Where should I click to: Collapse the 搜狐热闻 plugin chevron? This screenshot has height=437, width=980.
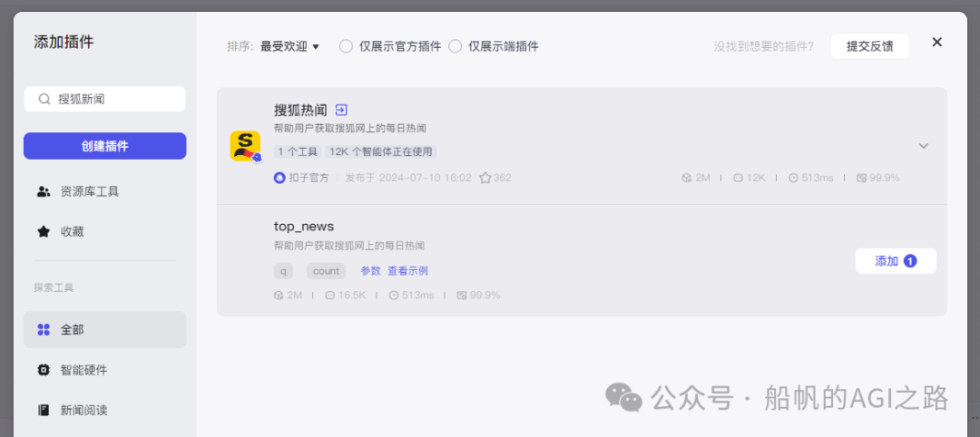tap(923, 146)
